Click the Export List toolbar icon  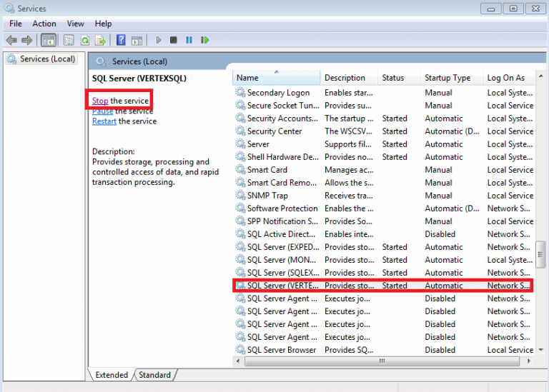[x=101, y=40]
